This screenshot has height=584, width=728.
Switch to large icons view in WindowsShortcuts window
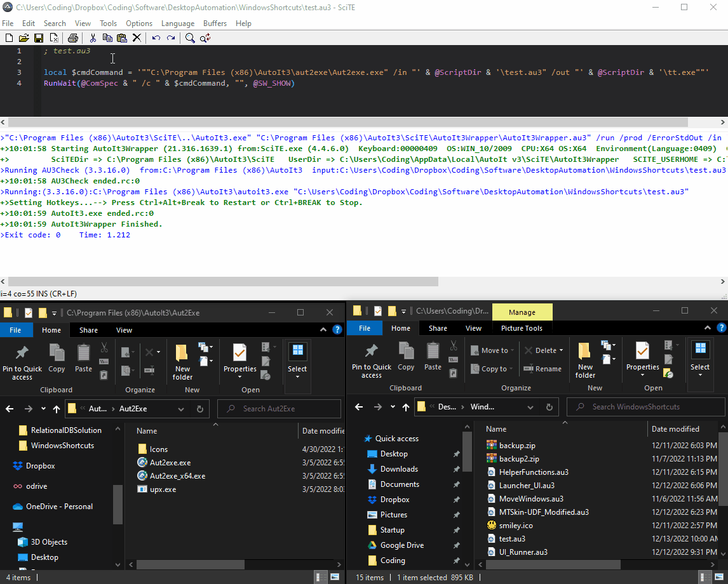coord(720,578)
